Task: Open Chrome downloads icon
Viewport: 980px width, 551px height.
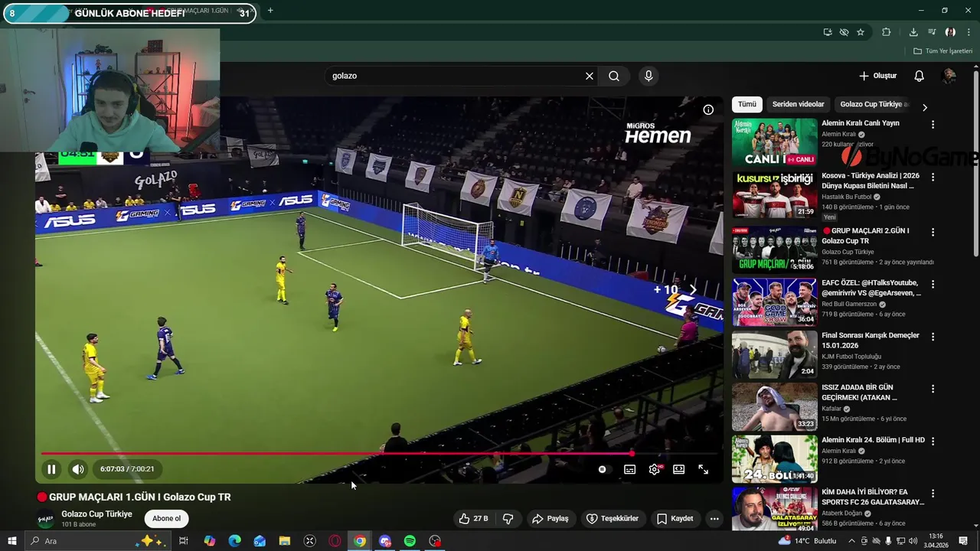Action: click(913, 32)
